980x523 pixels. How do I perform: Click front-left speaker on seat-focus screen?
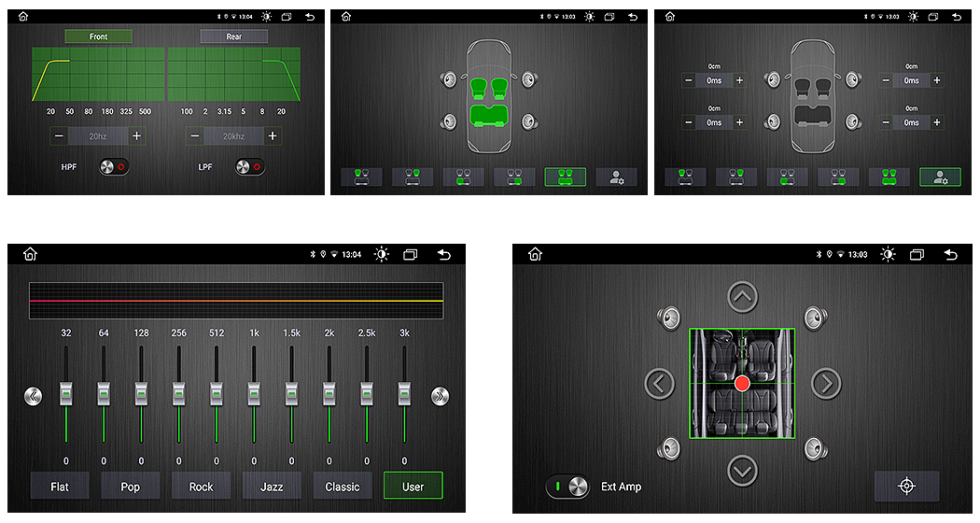[448, 79]
